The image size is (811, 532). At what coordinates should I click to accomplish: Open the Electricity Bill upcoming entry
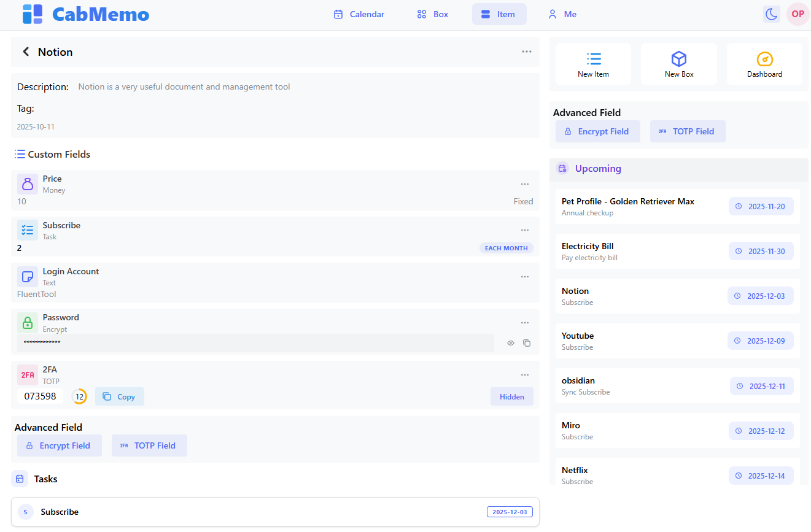pos(678,251)
